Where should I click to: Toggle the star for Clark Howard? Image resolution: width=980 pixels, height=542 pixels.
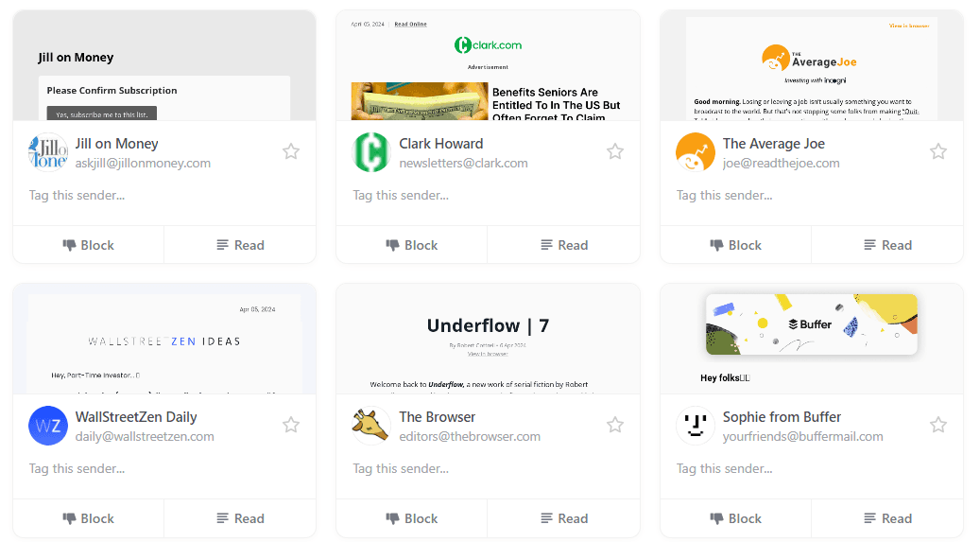[615, 151]
